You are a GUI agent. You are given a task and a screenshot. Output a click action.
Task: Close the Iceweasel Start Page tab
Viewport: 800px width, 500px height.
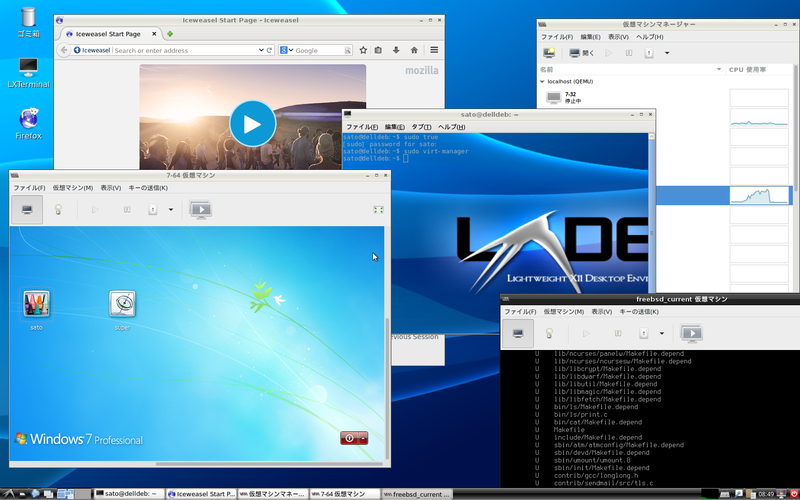click(x=154, y=34)
